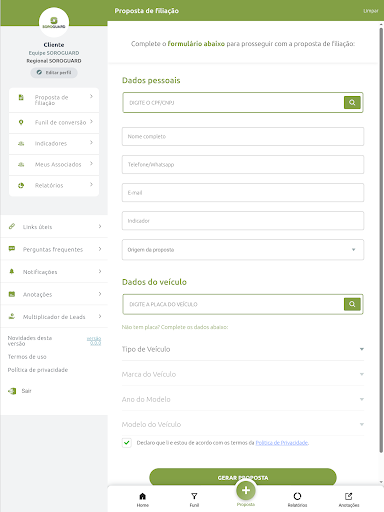The width and height of the screenshot is (384, 512).
Task: Expand the Tipo de Veículo dropdown
Action: point(243,349)
